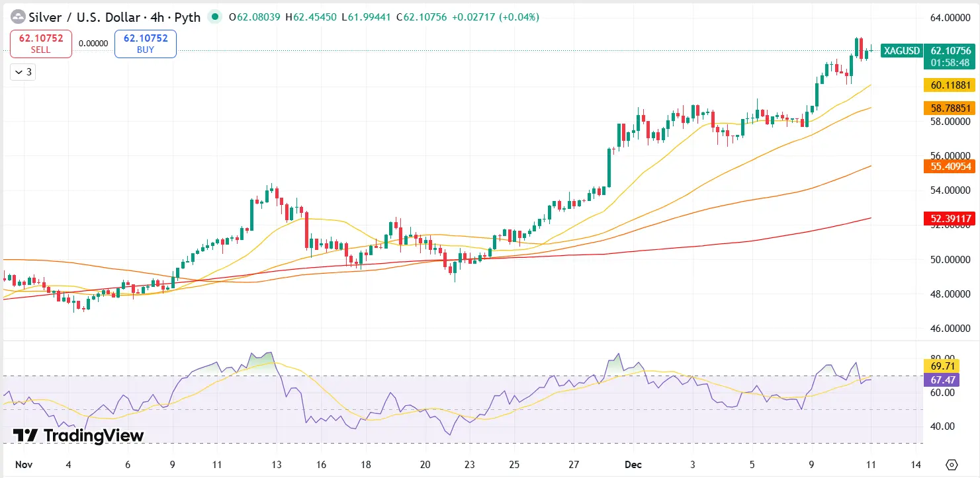Click the orange 58.78851 price label
Image resolution: width=980 pixels, height=478 pixels.
[x=950, y=108]
